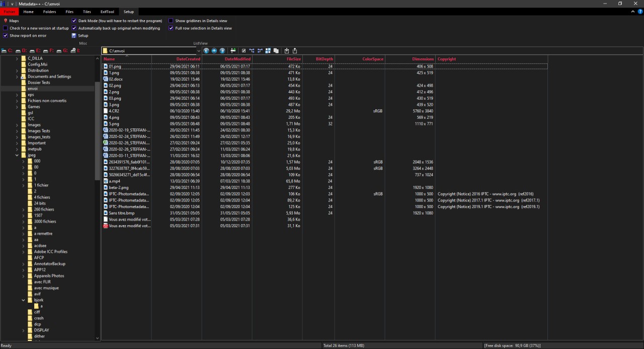This screenshot has height=349, width=644.
Task: Click the tiles view icon in the toolbar
Action: (x=268, y=51)
